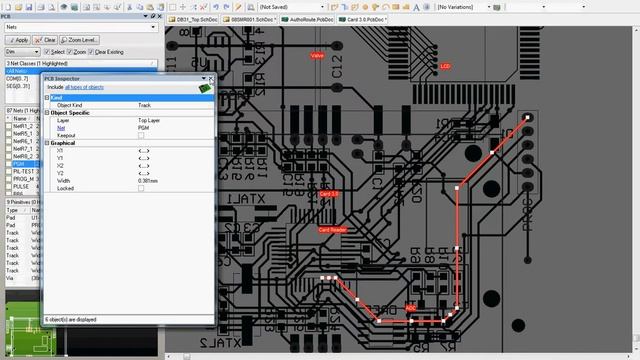Click the Copy icon in toolbar
640x360 pixels.
pos(140,7)
